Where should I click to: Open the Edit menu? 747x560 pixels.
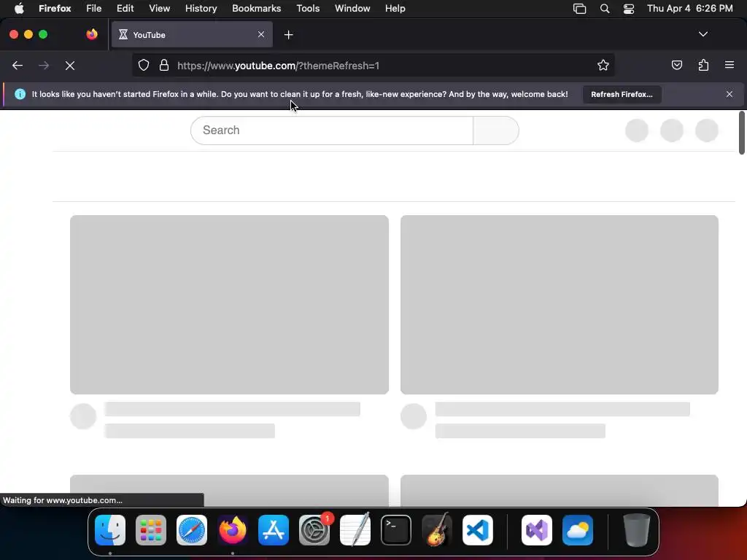coord(125,9)
